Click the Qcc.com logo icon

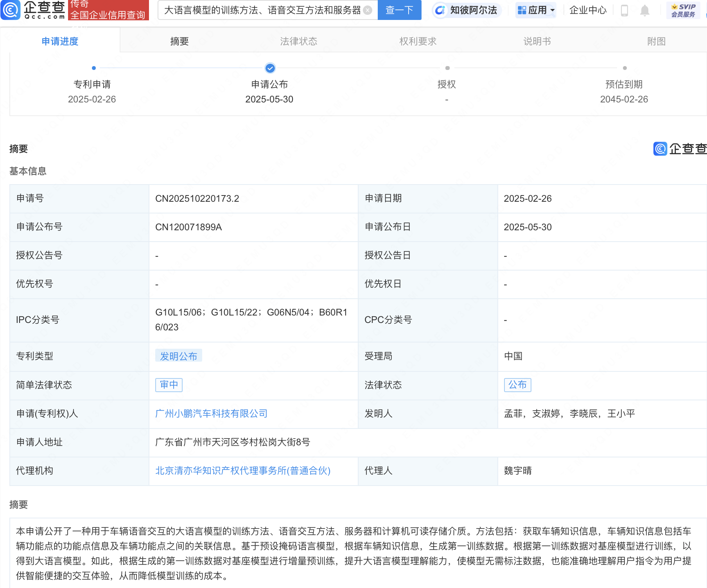click(11, 10)
